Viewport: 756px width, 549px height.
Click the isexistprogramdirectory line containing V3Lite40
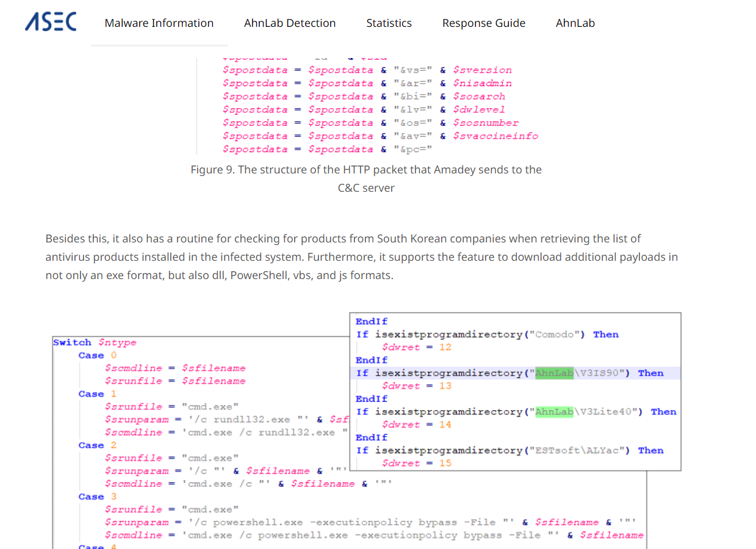click(x=516, y=412)
